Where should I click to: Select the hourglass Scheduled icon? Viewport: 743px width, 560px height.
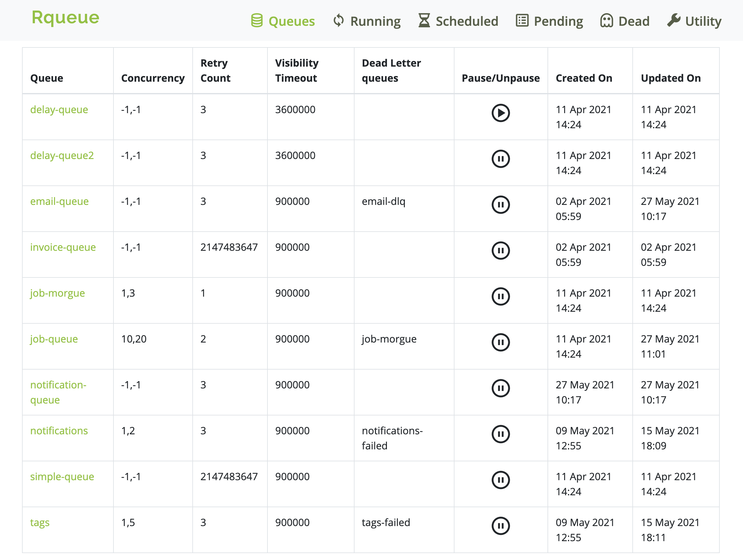click(x=424, y=20)
